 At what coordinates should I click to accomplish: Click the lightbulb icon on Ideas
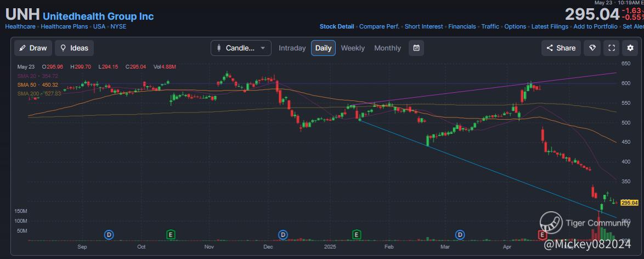(63, 48)
